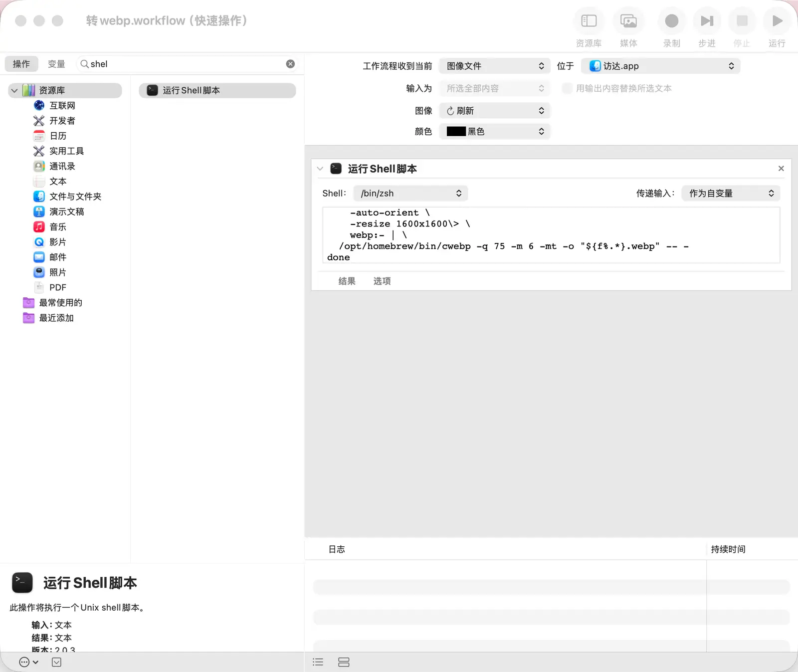Image resolution: width=798 pixels, height=672 pixels.
Task: Collapse the 资源库 tree
Action: [14, 90]
